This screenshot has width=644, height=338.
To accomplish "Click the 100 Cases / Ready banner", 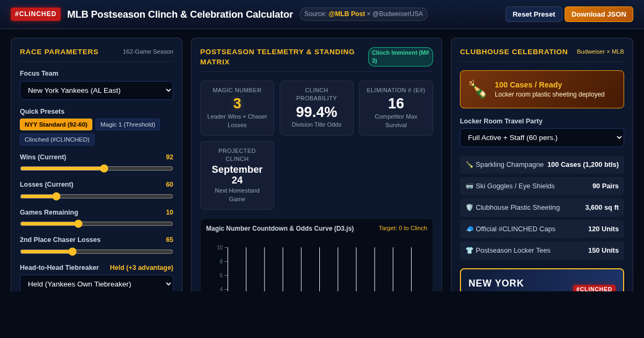I will 542,89.
